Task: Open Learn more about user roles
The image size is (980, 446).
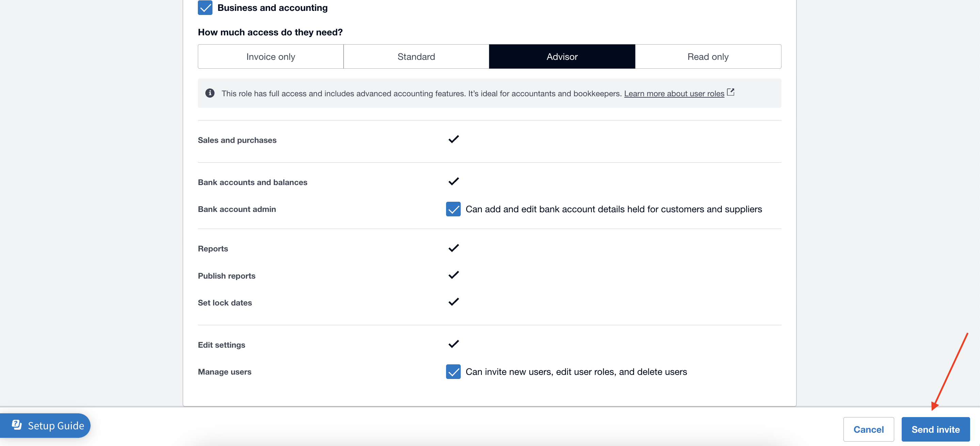Action: 675,93
